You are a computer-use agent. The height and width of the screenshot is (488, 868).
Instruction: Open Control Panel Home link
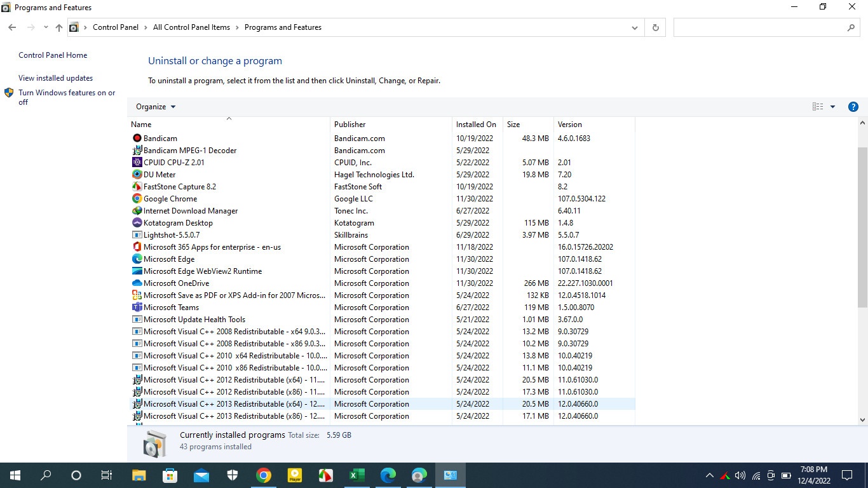[x=53, y=55]
